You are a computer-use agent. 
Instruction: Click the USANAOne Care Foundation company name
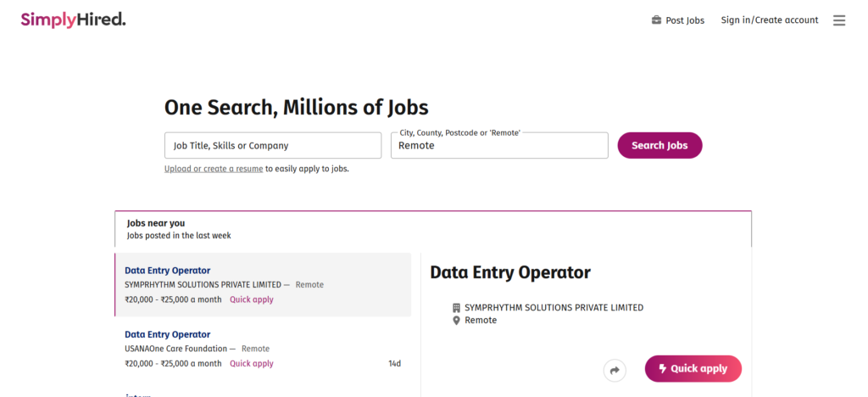click(x=176, y=349)
